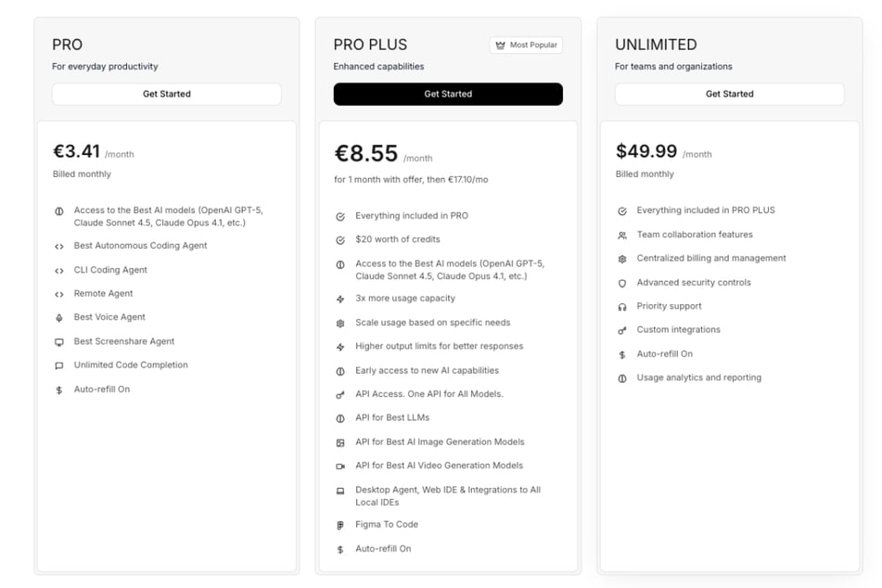Click the Figma To Code icon

(x=340, y=525)
